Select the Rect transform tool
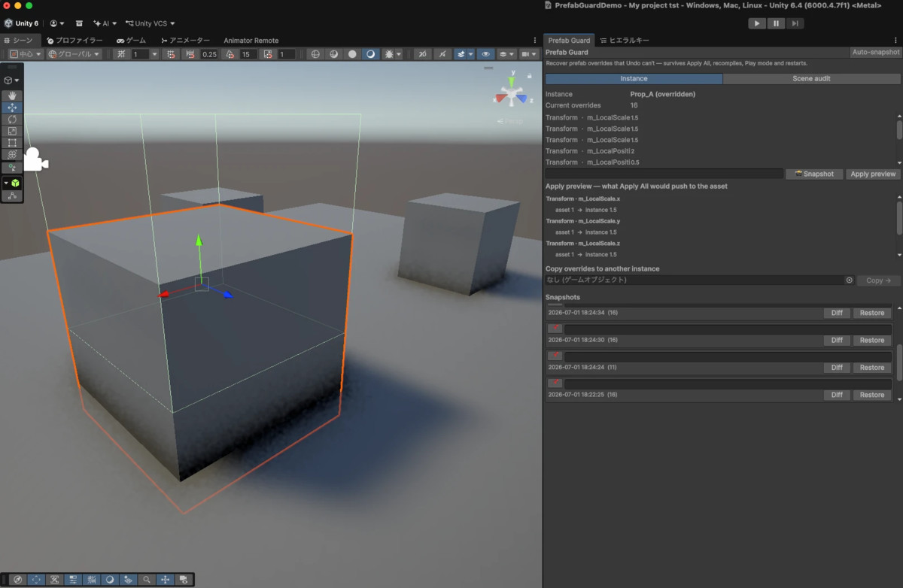 12,143
